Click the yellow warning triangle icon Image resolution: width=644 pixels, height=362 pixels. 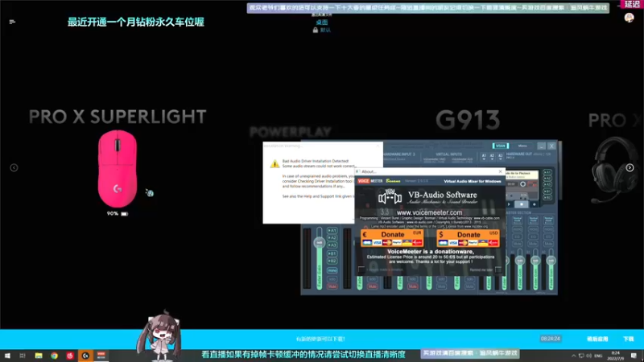pos(275,164)
